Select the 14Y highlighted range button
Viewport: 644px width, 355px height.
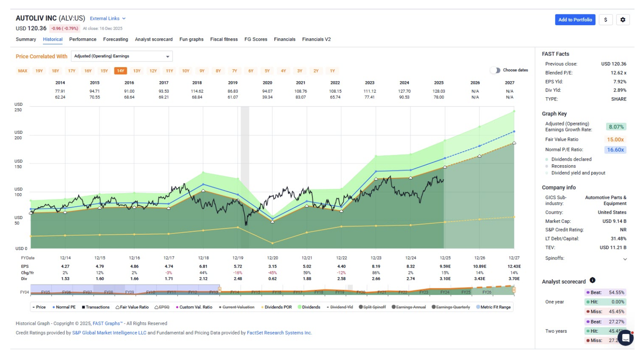(x=120, y=71)
